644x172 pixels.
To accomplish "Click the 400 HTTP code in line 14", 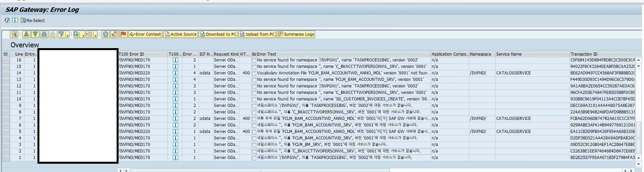I will point(246,73).
